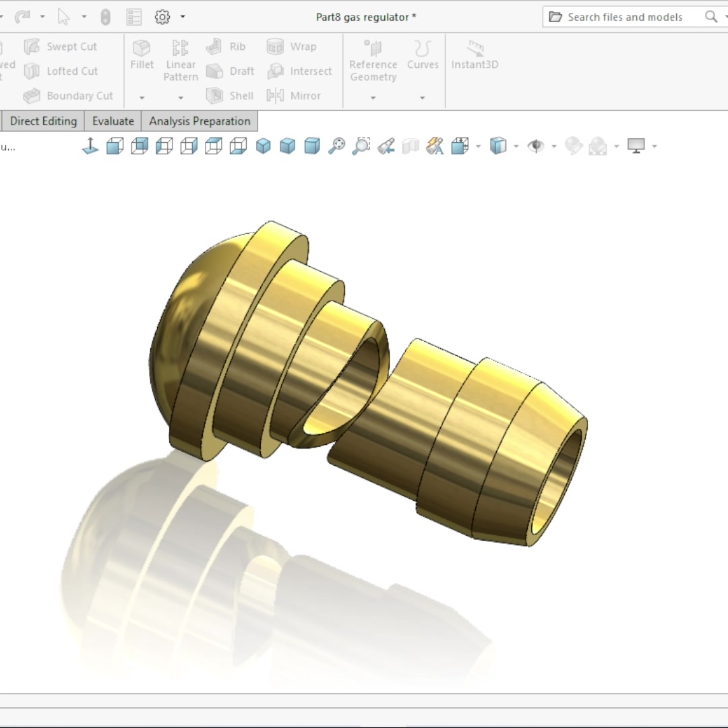Click the Redo arrow icon
The image size is (728, 728).
(22, 17)
